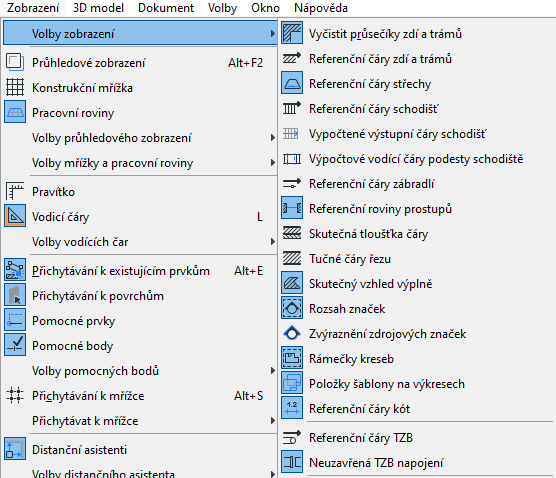This screenshot has height=478, width=556.
Task: Click the Vodicí čáry triangle icon
Action: tap(15, 216)
